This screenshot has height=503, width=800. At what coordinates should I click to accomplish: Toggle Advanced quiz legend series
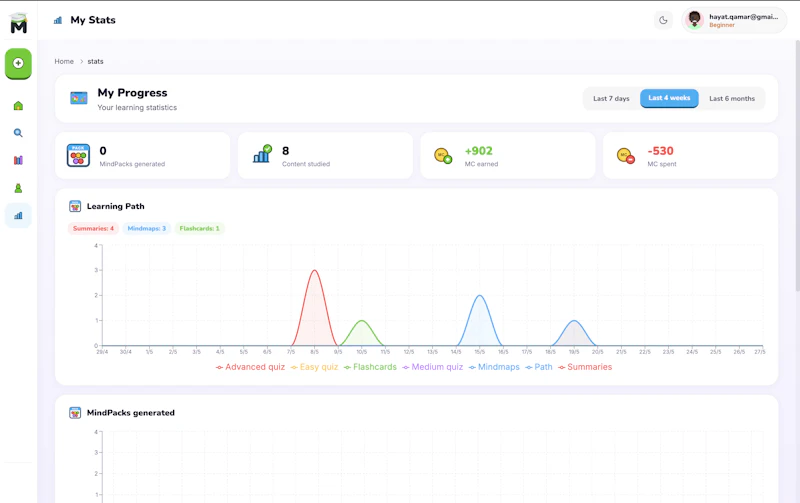click(x=250, y=367)
